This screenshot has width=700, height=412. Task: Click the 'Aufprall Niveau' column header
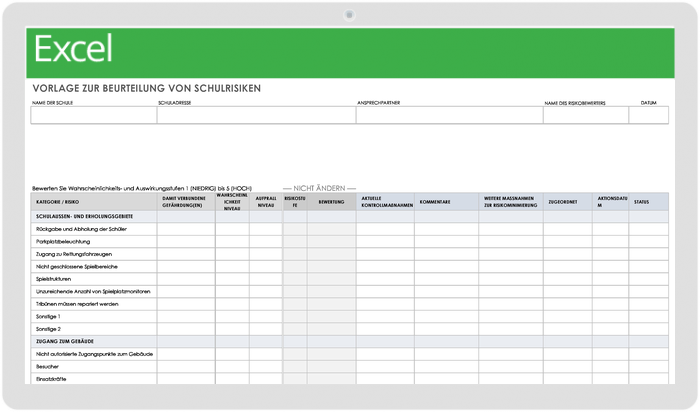[266, 202]
